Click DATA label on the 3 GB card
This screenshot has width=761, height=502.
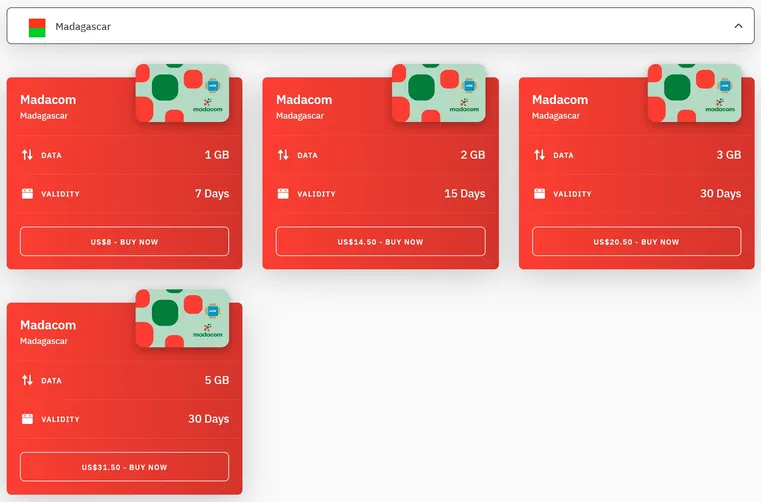tap(563, 155)
